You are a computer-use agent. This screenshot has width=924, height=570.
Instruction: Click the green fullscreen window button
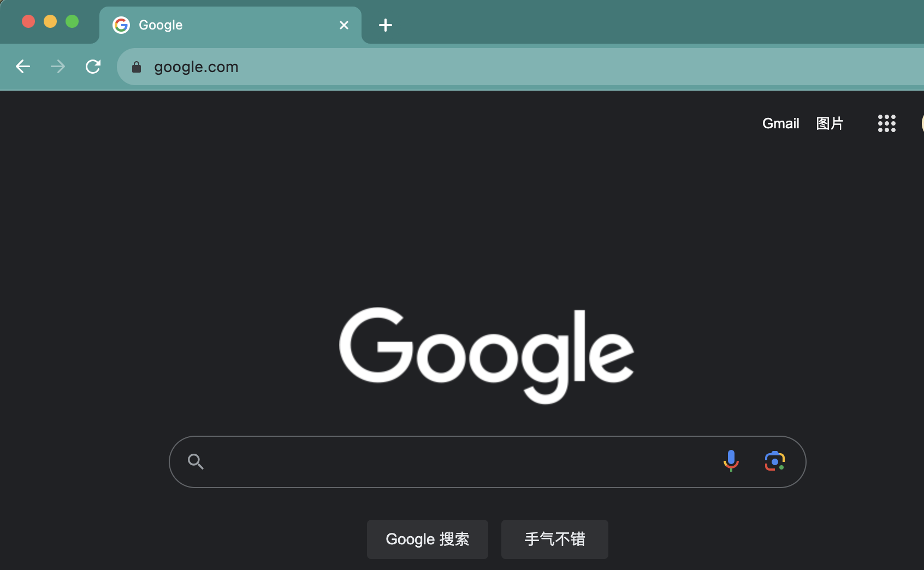click(72, 21)
